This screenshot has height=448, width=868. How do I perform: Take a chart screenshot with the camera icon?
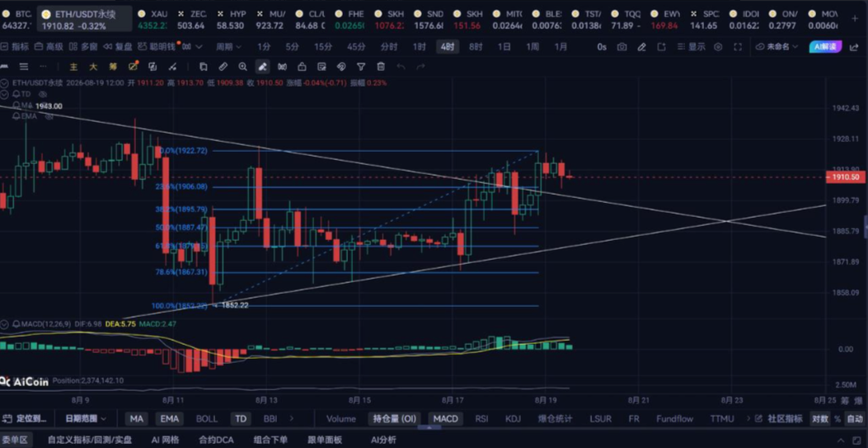pyautogui.click(x=622, y=47)
